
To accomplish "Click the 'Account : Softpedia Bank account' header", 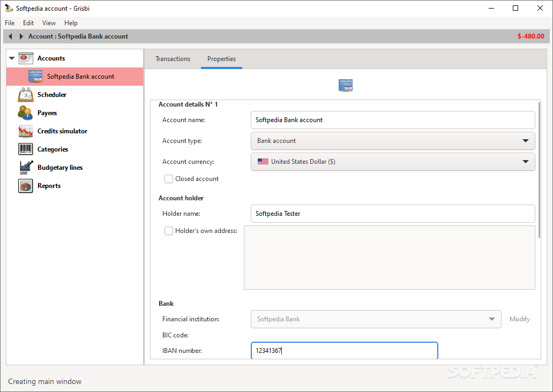I will (x=78, y=36).
